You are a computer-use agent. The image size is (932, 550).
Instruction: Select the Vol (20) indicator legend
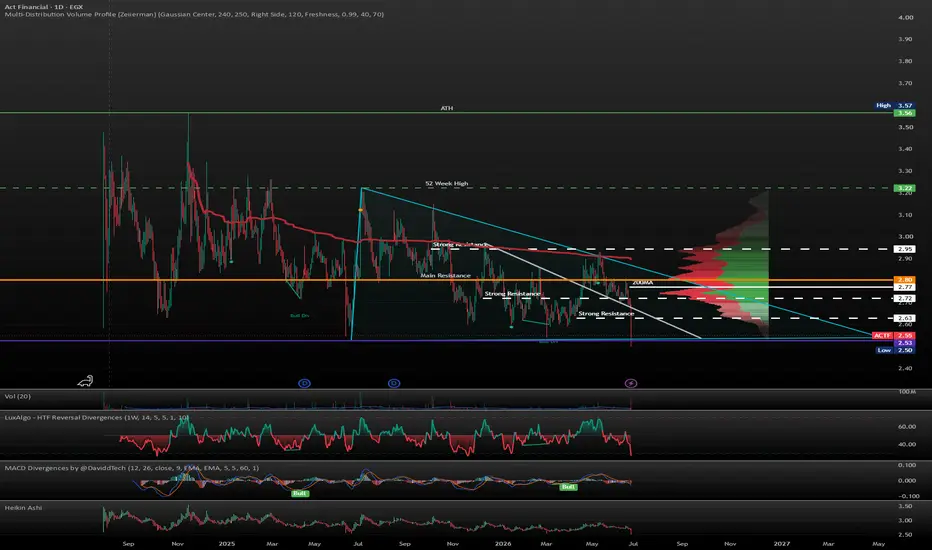18,396
